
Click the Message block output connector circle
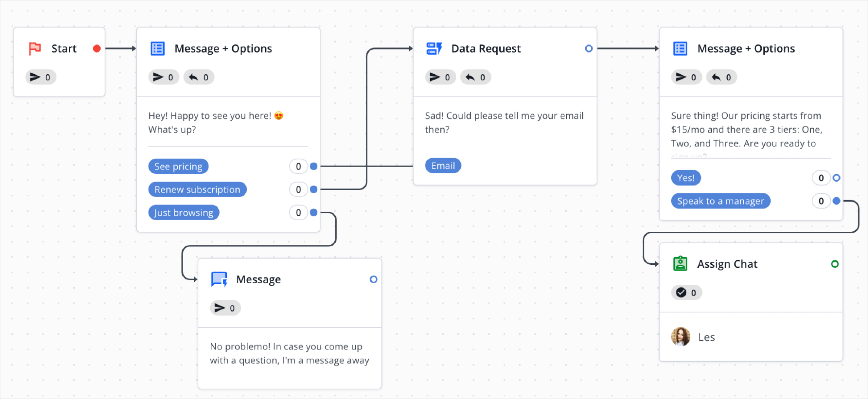click(373, 279)
